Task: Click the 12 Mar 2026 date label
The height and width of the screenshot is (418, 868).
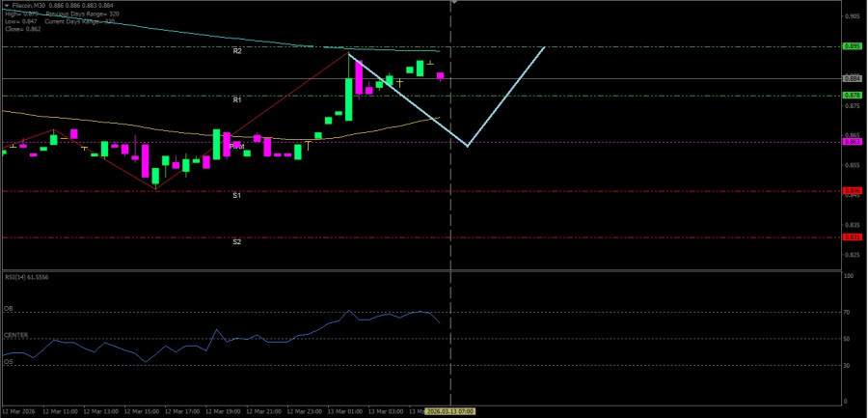Action: [x=17, y=412]
